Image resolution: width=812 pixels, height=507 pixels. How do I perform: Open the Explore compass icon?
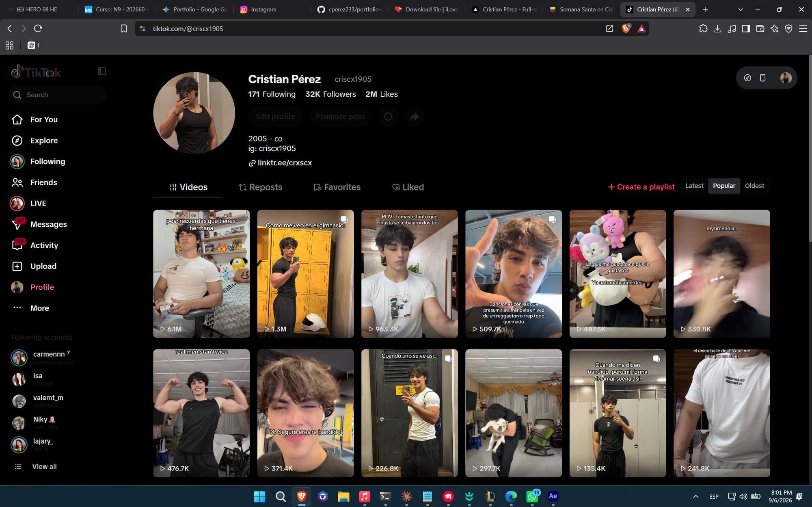click(x=17, y=141)
